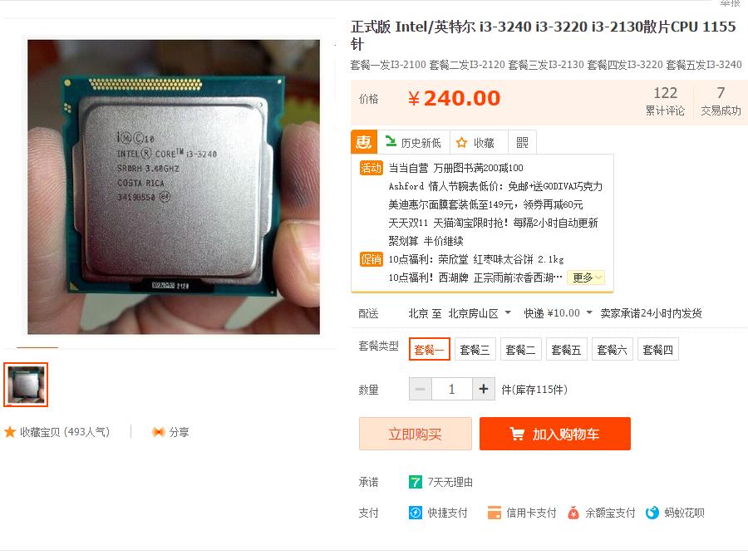Screen dimensions: 748x560
Task: Expand the 更多 promotions dropdown
Action: (x=586, y=278)
